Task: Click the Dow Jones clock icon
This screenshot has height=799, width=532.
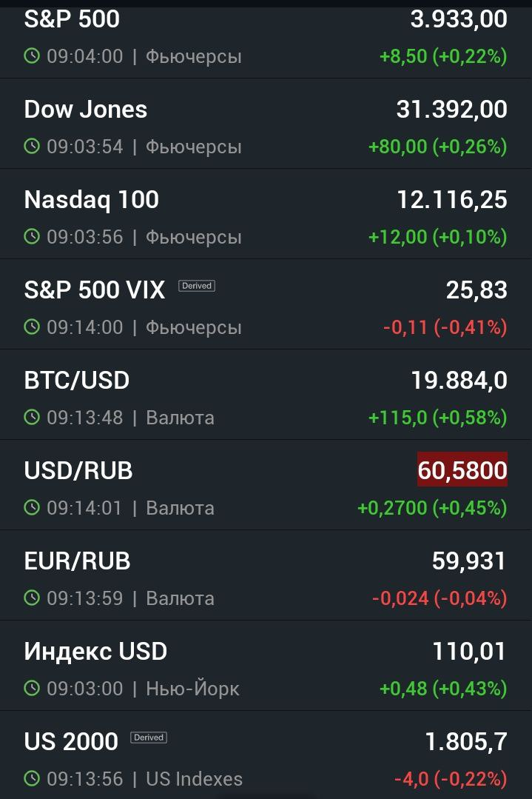Action: coord(32,146)
